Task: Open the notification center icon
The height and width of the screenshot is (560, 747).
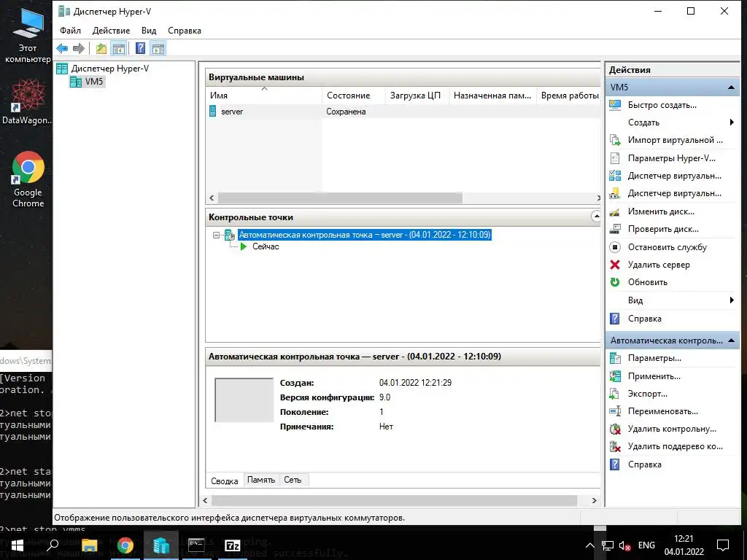Action: pyautogui.click(x=723, y=545)
